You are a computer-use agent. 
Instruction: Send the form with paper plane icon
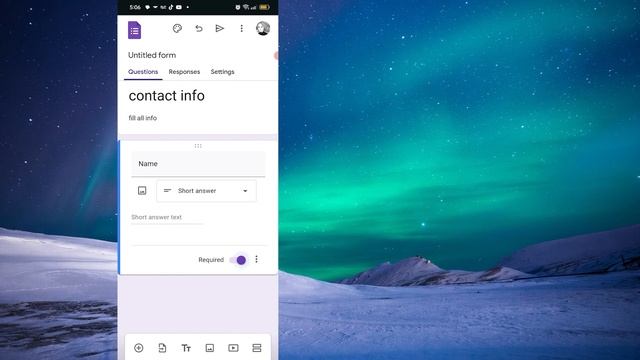click(x=220, y=28)
